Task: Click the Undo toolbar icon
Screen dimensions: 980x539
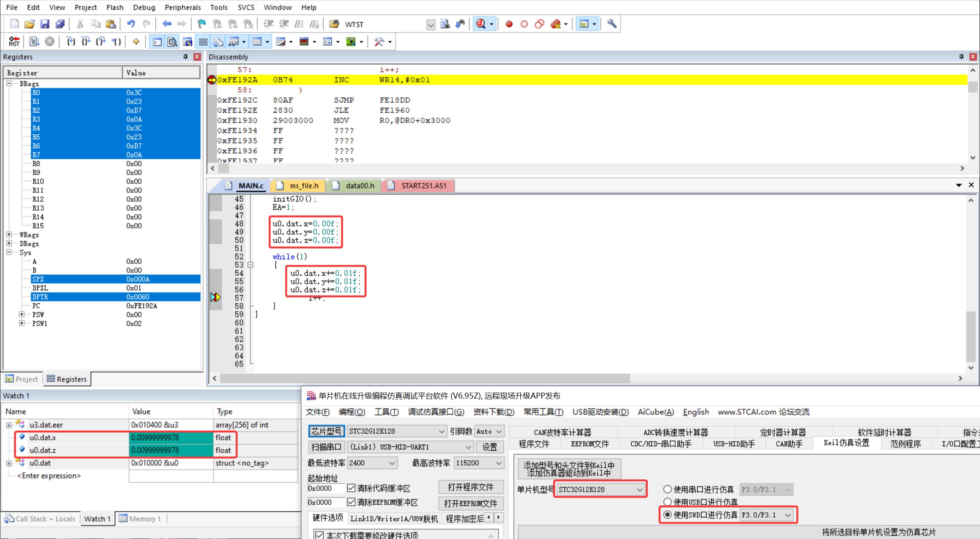Action: [131, 24]
